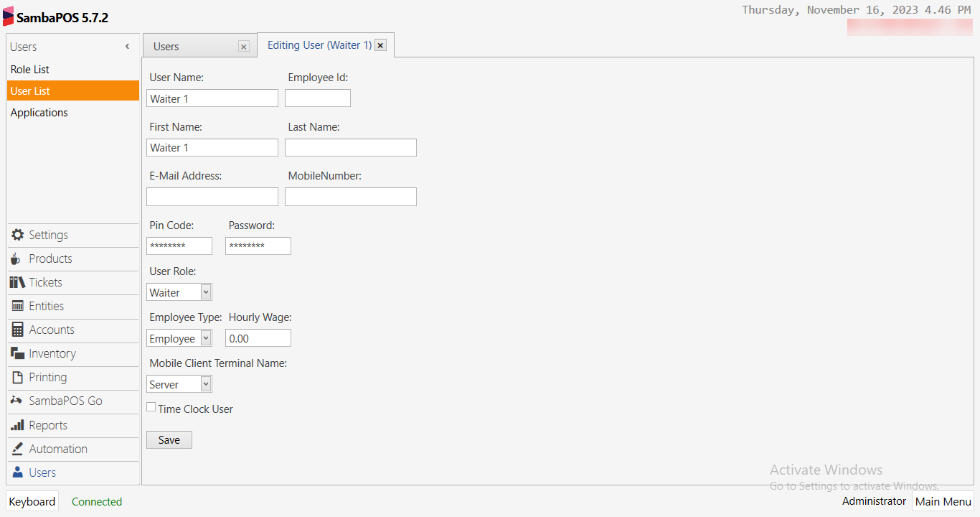Open the Entities section icon
Viewport: 980px width, 517px height.
tap(16, 306)
